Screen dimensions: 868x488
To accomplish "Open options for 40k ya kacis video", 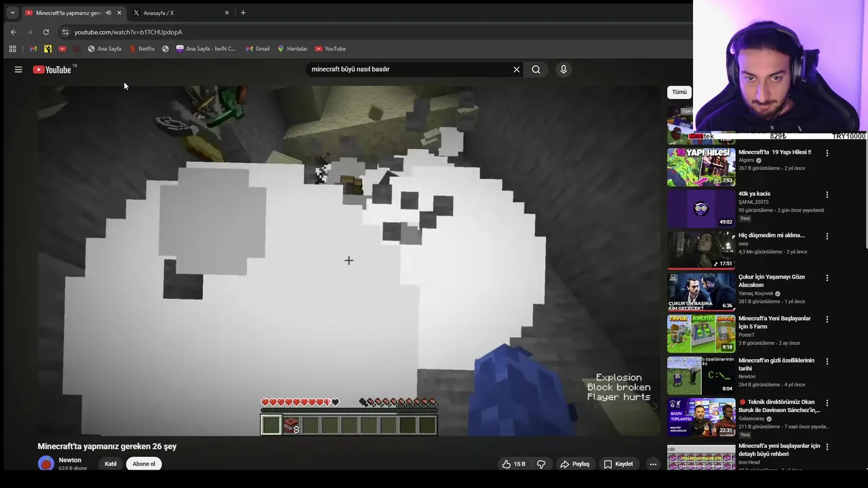I will pos(827,195).
